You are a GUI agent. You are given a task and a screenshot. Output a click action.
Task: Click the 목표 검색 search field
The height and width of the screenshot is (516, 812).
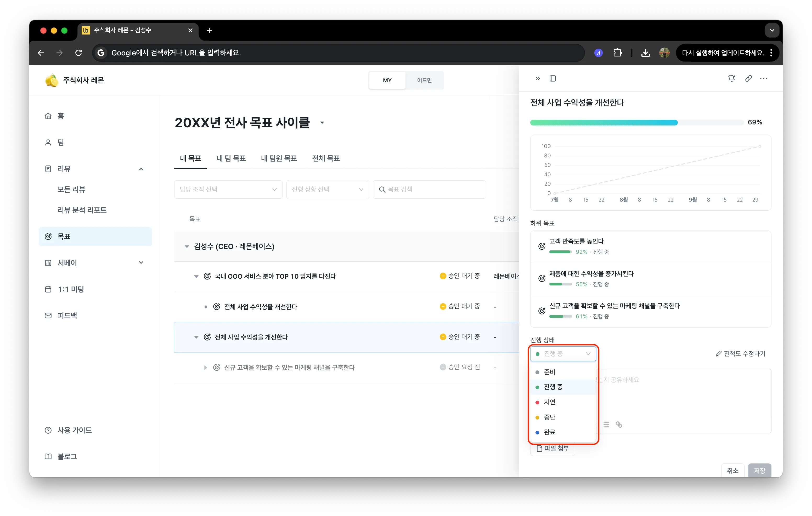click(x=429, y=190)
